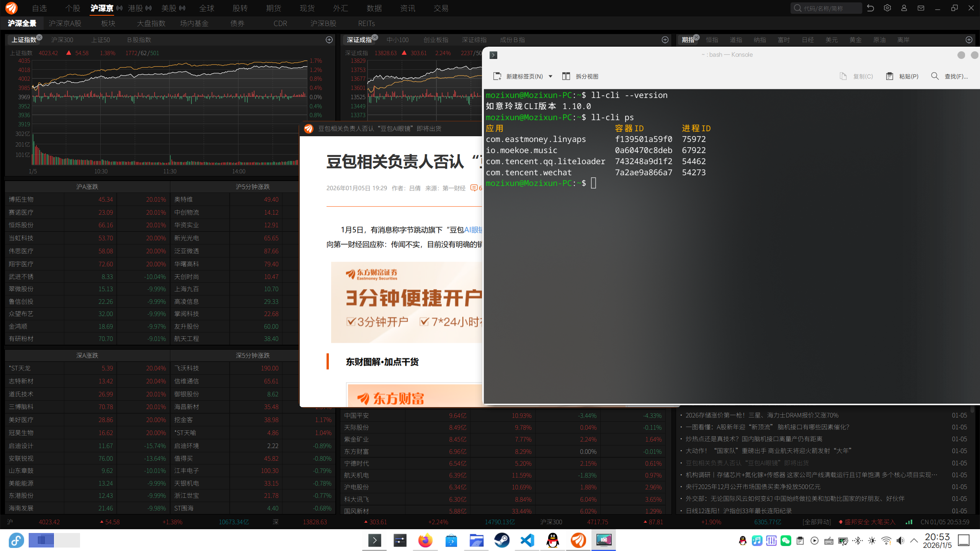Select 三博脑科 row in 深A涨跌

(x=88, y=407)
